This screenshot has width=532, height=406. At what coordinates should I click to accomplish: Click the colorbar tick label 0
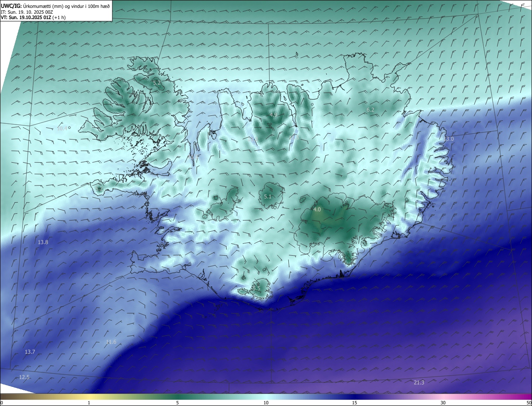click(2, 403)
